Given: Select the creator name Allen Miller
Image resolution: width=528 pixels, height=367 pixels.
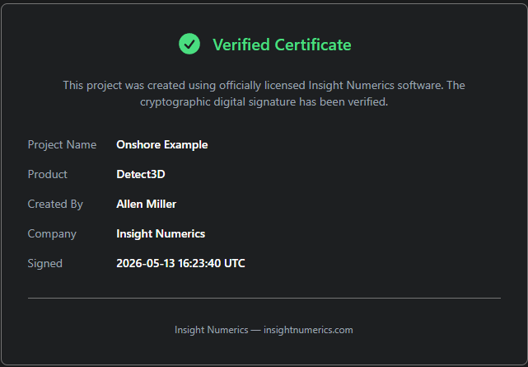Looking at the screenshot, I should click(x=146, y=204).
